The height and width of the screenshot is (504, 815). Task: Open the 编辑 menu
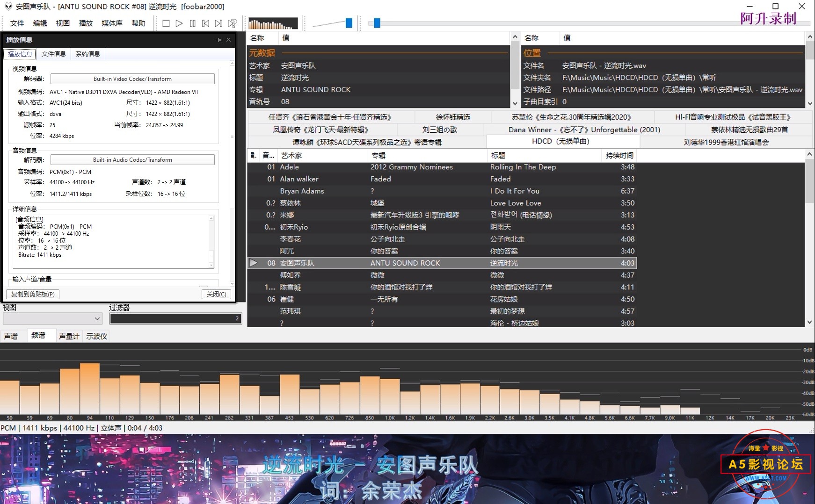[x=40, y=23]
